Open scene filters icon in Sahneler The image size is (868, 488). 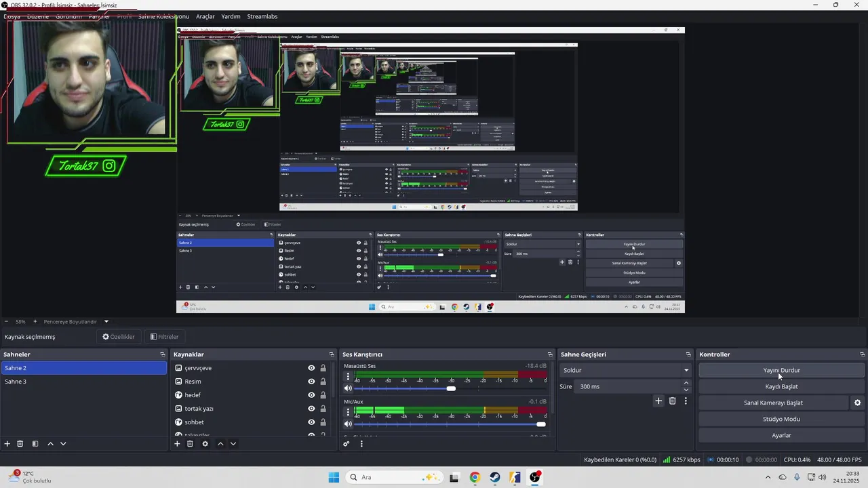coord(35,444)
